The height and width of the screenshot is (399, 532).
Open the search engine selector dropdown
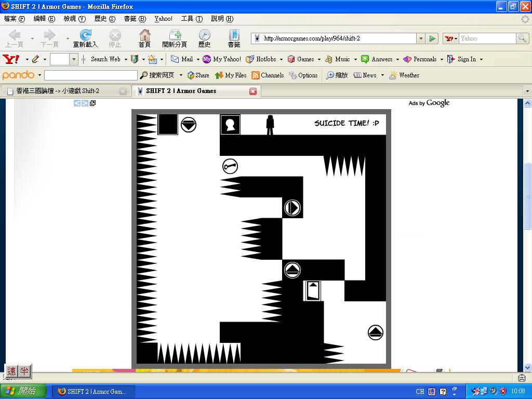point(451,38)
